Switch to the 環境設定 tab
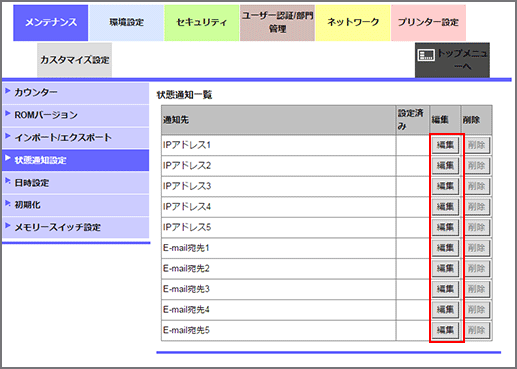Image resolution: width=517 pixels, height=369 pixels. click(x=127, y=23)
